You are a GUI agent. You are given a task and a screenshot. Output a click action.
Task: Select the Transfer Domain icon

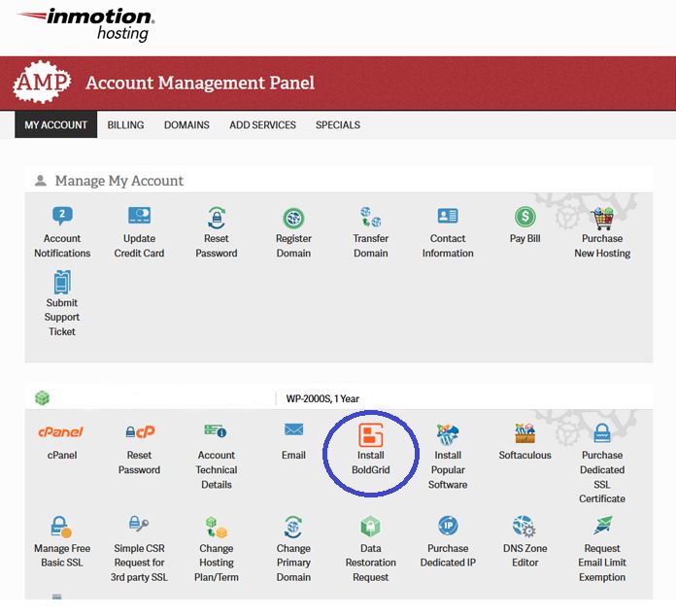pyautogui.click(x=370, y=217)
